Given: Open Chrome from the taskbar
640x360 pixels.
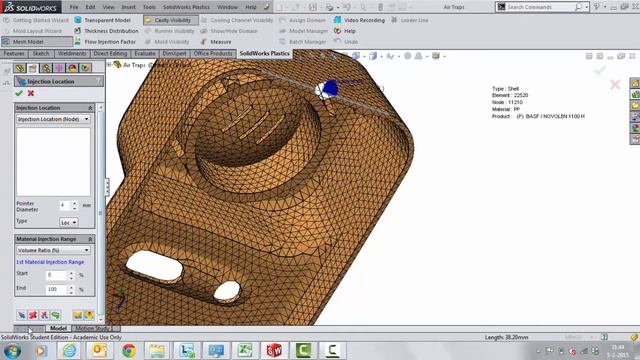Looking at the screenshot, I should pos(129,351).
